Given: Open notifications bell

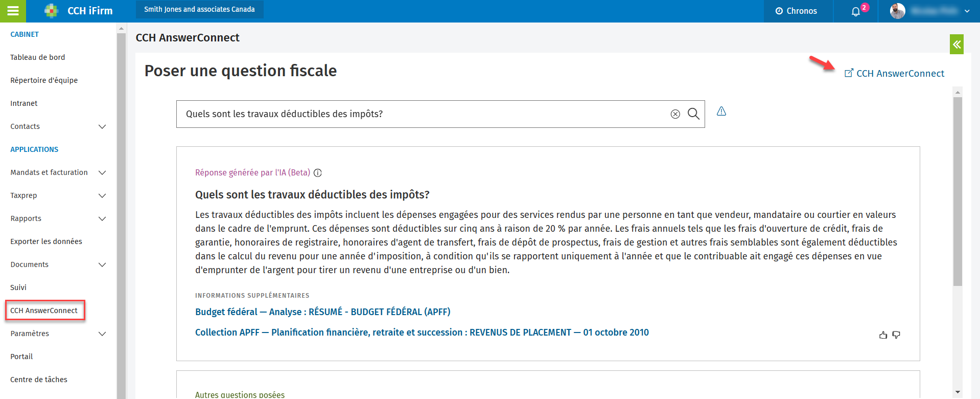Looking at the screenshot, I should point(856,11).
